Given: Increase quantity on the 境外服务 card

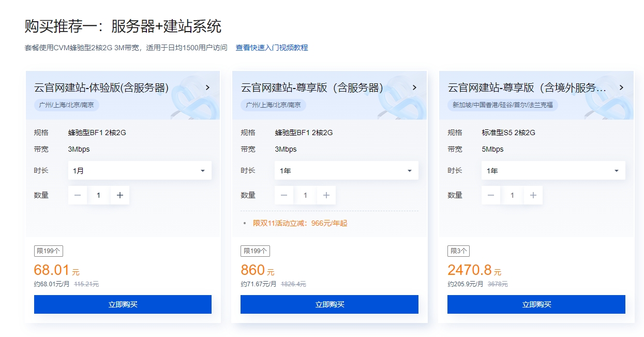Looking at the screenshot, I should (x=533, y=195).
